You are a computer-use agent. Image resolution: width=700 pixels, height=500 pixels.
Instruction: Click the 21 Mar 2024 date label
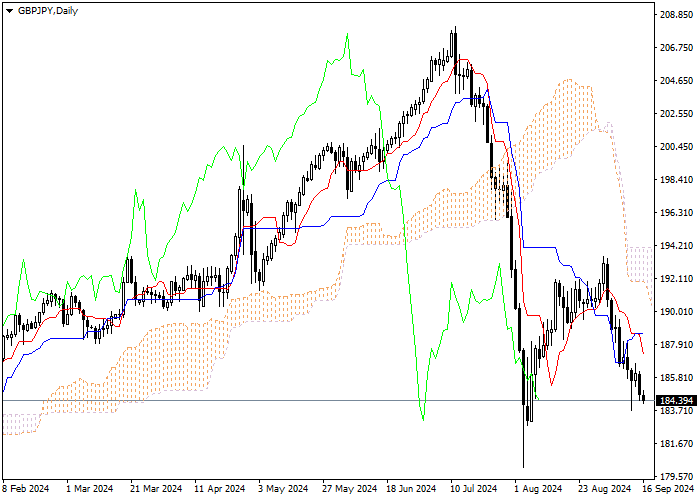(156, 489)
